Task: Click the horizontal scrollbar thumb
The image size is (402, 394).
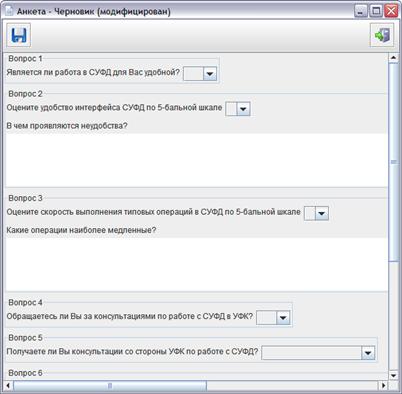Action: coord(110,386)
